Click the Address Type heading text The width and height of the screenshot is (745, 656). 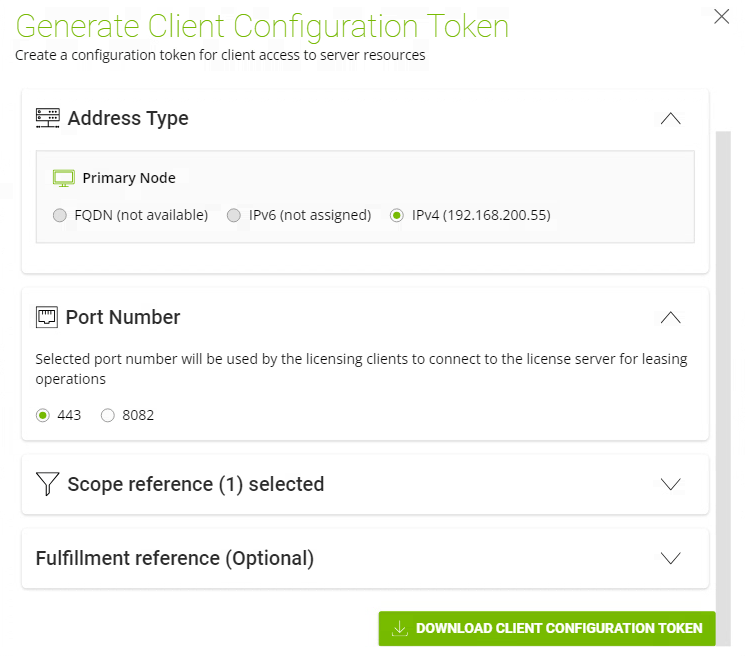pyautogui.click(x=128, y=118)
